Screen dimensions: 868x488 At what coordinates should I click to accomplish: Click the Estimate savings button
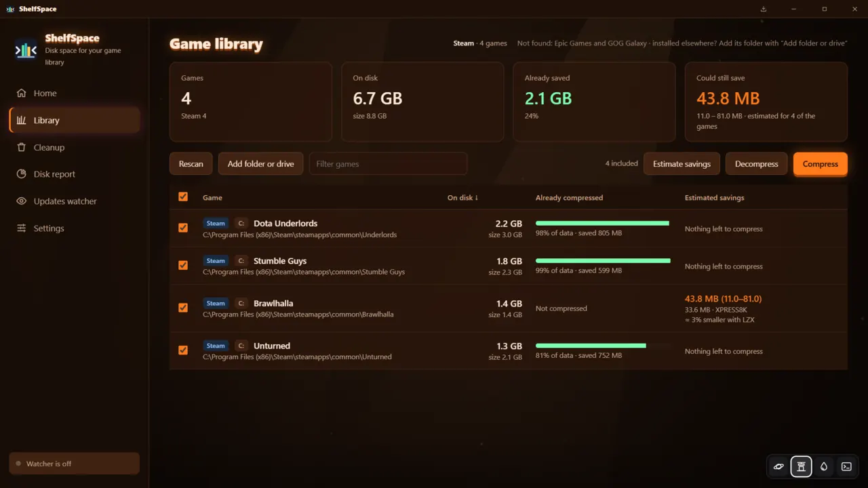(682, 163)
